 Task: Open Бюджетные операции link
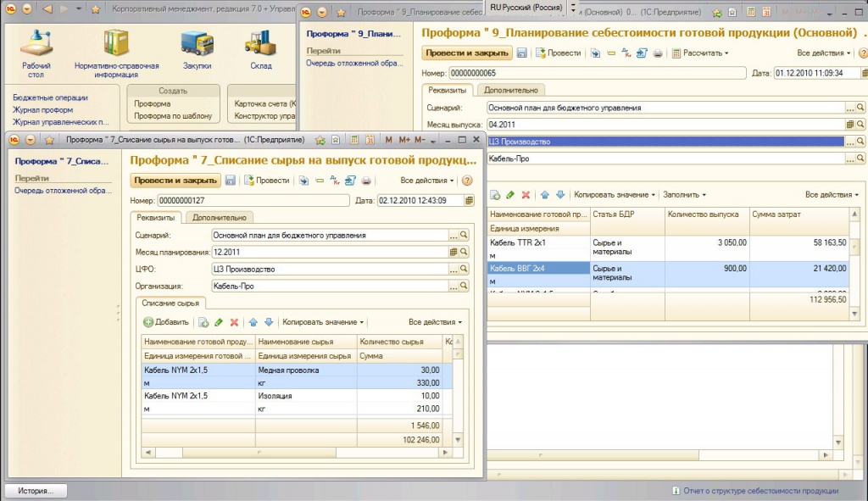point(50,97)
